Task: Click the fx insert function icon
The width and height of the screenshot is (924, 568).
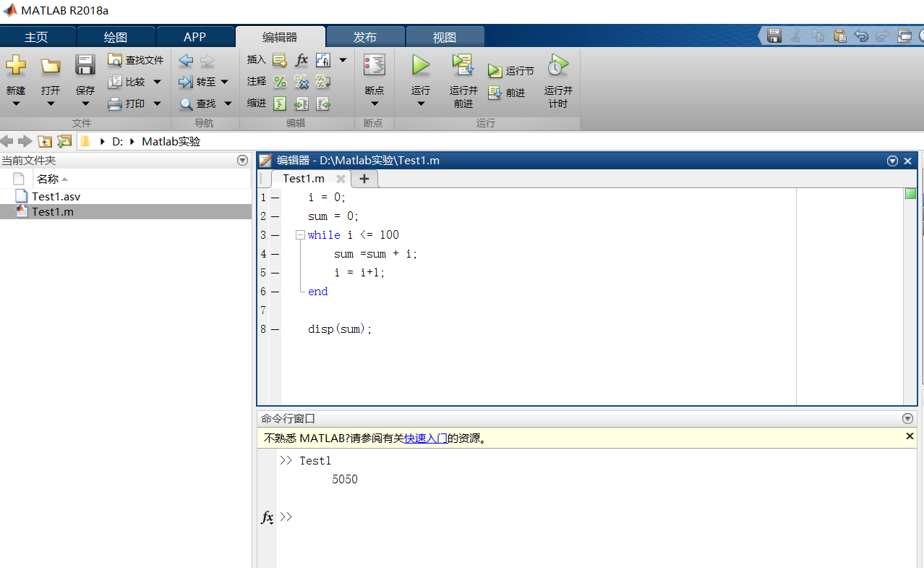Action: click(x=302, y=60)
